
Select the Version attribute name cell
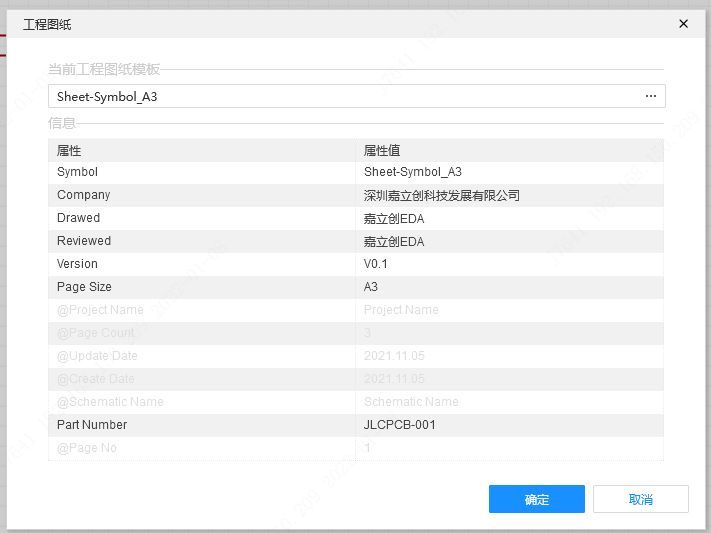tap(201, 264)
